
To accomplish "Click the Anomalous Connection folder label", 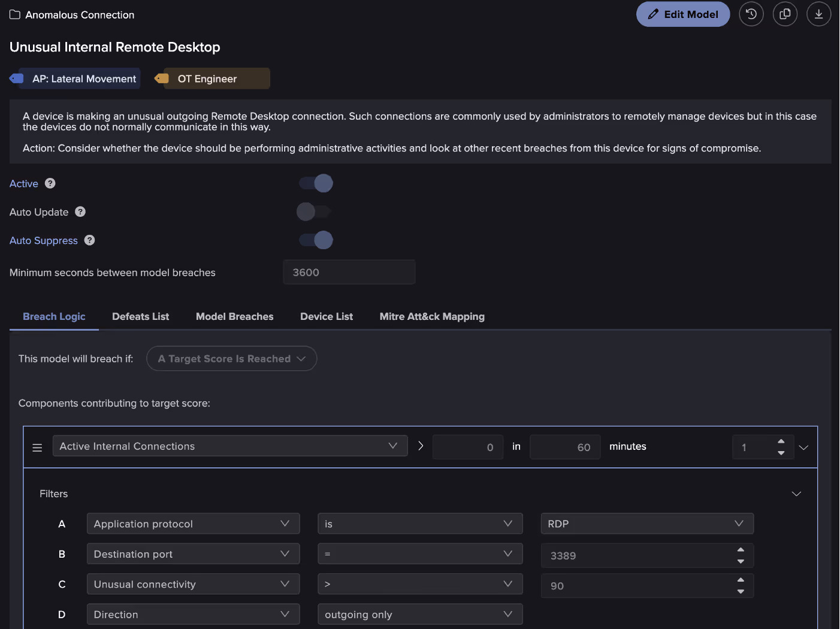I will pyautogui.click(x=80, y=15).
